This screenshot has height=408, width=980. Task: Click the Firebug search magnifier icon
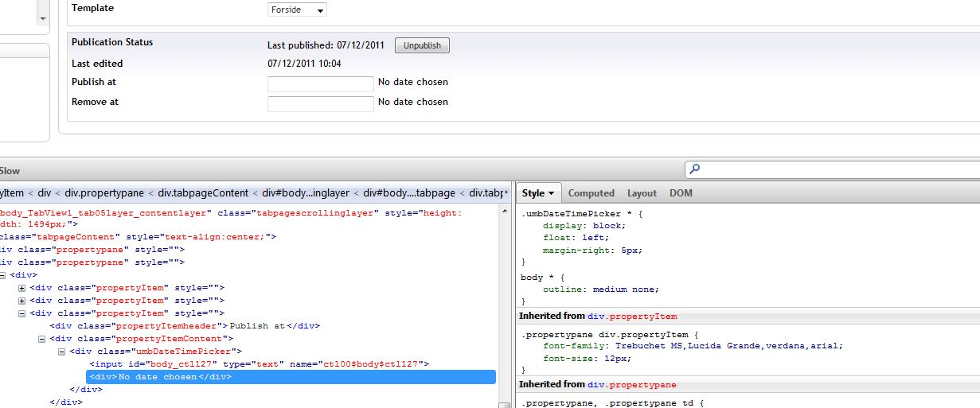(x=694, y=169)
